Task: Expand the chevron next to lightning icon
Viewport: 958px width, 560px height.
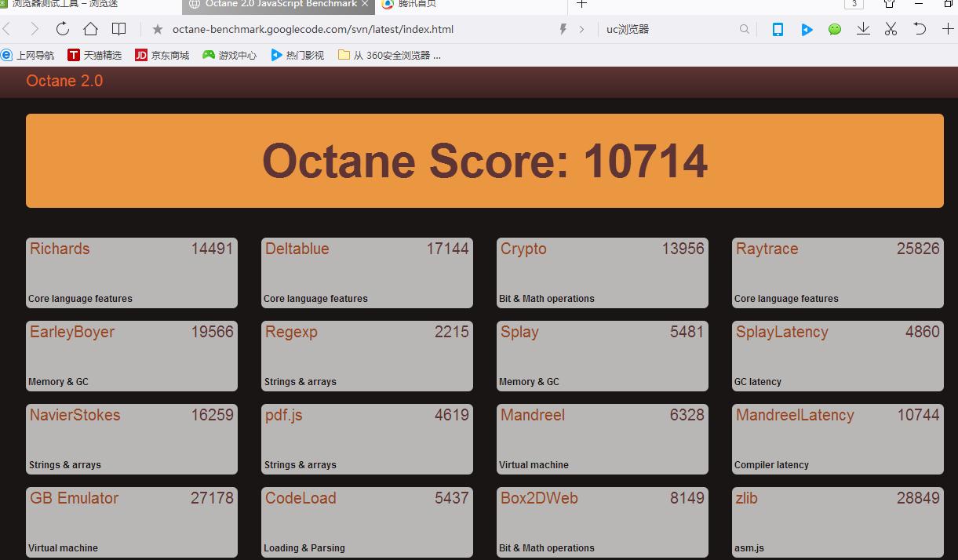Action: 581,29
